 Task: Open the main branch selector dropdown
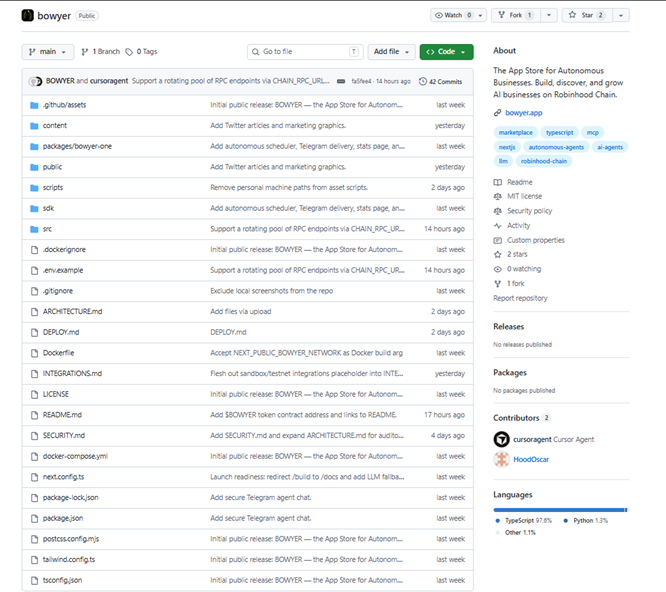point(48,52)
